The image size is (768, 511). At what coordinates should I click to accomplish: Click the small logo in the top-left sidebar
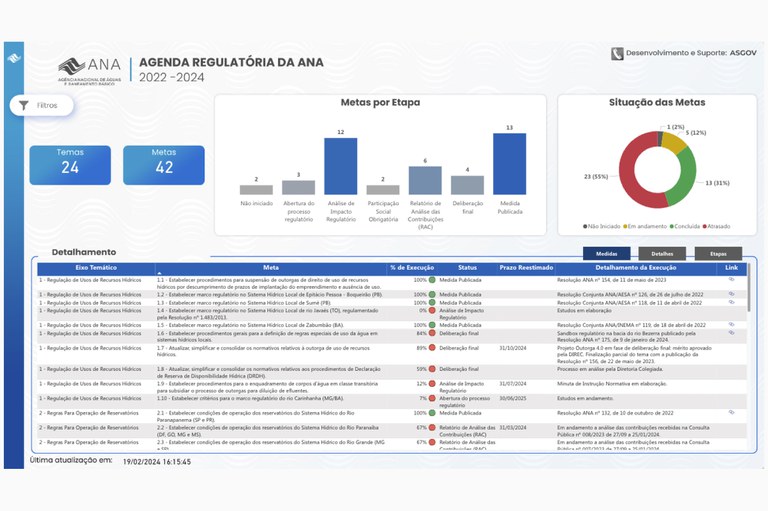13,58
